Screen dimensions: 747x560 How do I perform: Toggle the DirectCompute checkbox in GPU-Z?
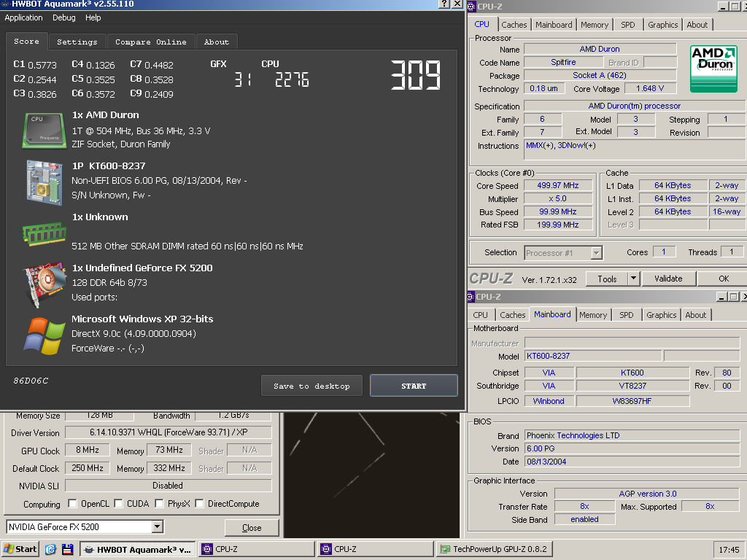pos(200,503)
